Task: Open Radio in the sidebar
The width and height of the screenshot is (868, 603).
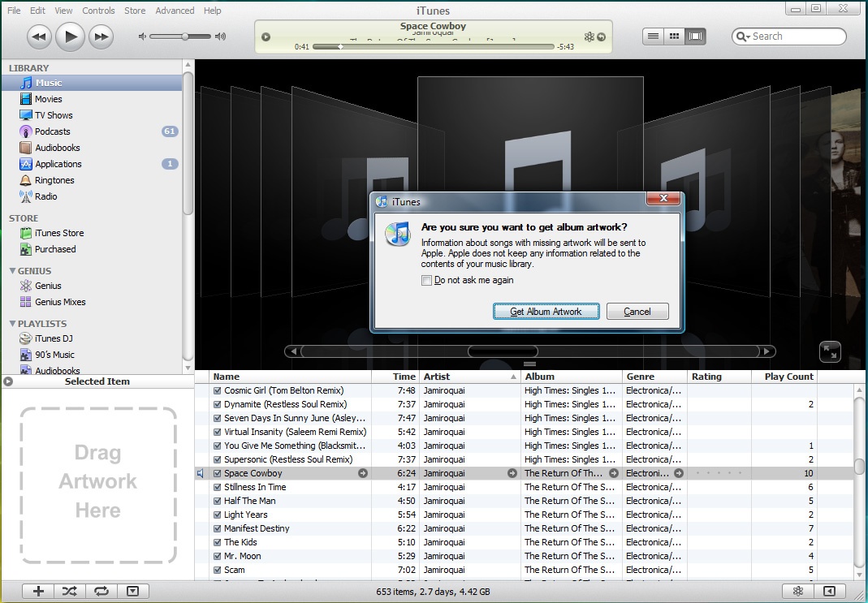Action: [x=92, y=196]
